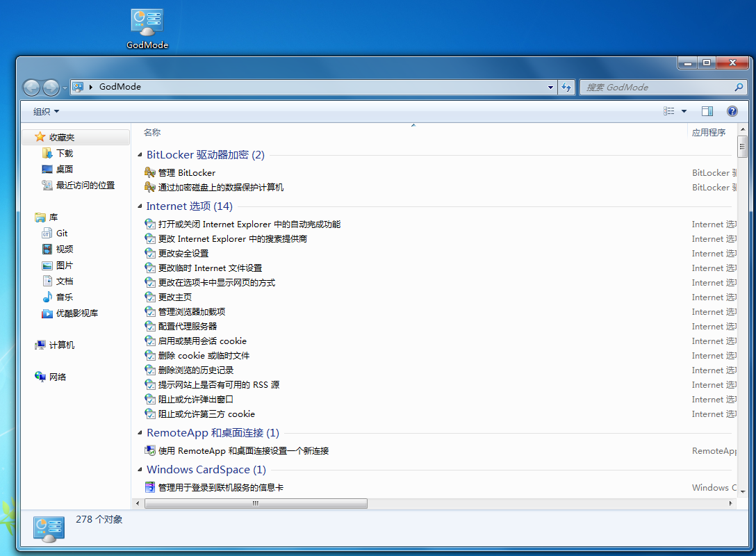Click the vertical scrollbar thumb

743,147
